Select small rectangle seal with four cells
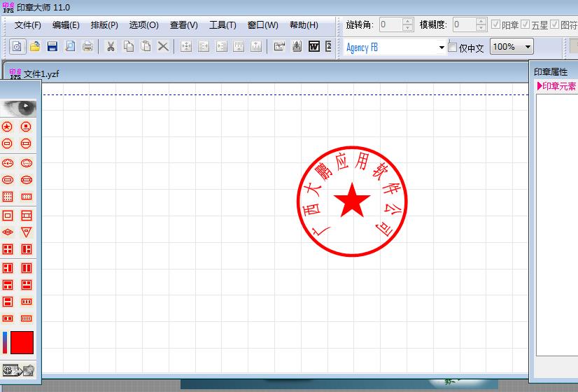Viewport: 578px width, 392px height. pyautogui.click(x=26, y=318)
